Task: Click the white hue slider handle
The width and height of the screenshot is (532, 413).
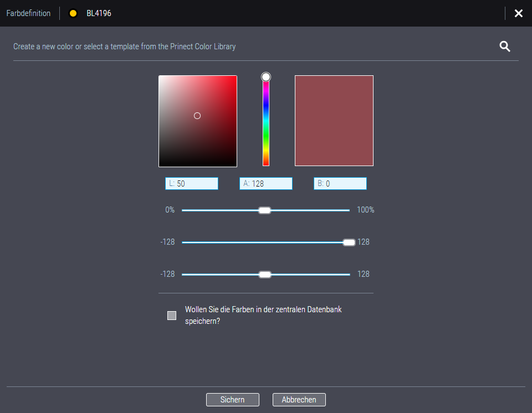Action: coord(266,77)
